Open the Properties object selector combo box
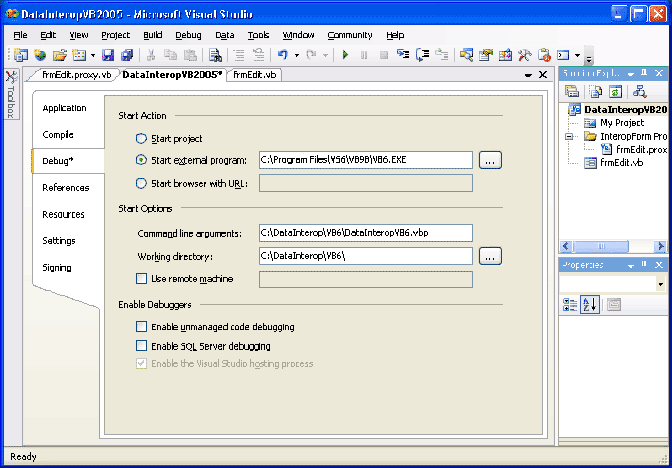 tap(614, 284)
